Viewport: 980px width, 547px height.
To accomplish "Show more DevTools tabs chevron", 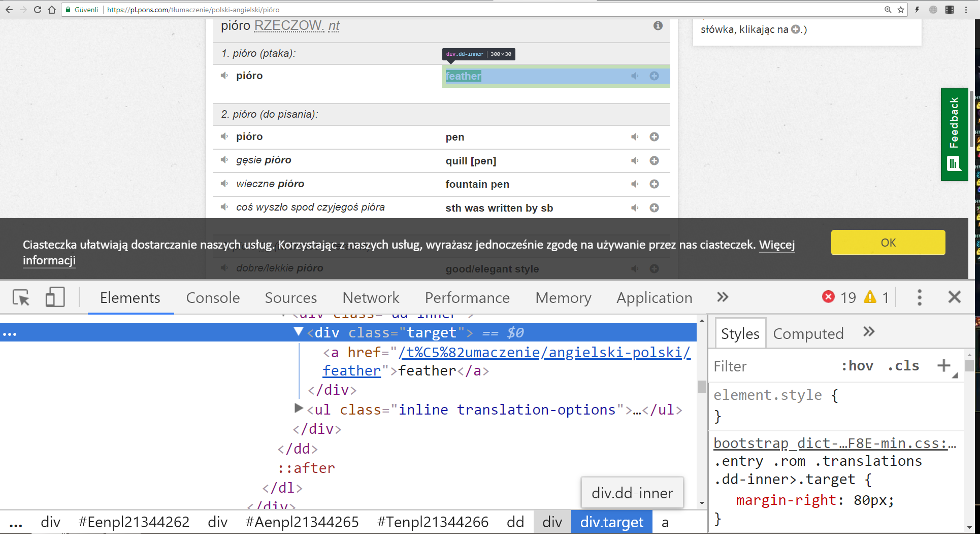I will 723,297.
